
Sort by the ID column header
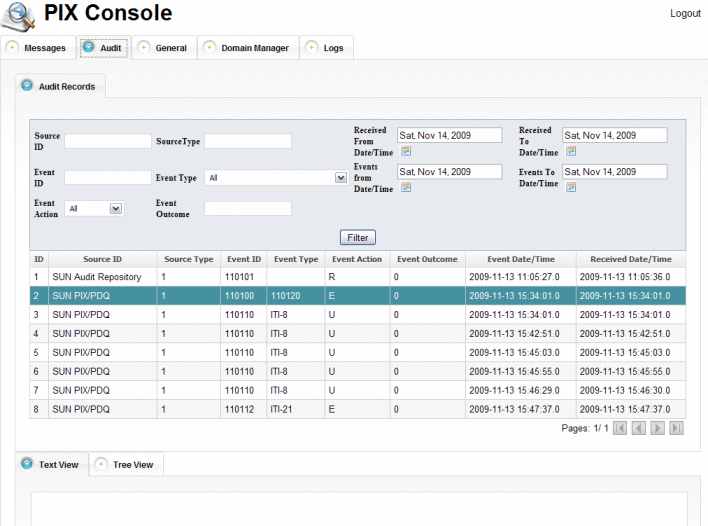pyautogui.click(x=39, y=259)
